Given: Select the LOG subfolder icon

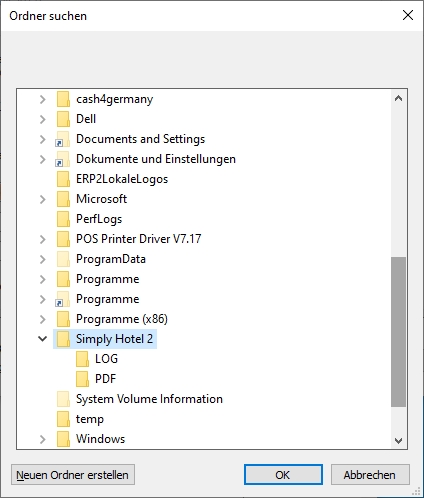Looking at the screenshot, I should coord(82,359).
